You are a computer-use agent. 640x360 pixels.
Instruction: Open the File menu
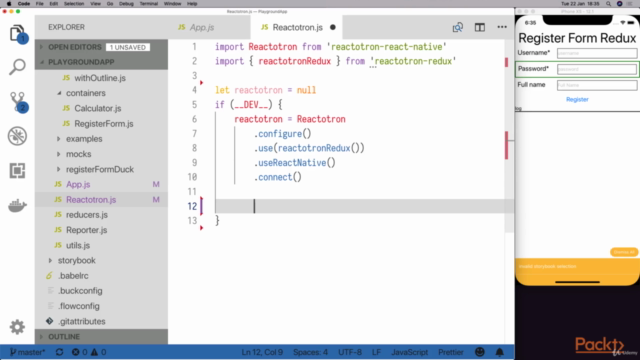point(40,4)
